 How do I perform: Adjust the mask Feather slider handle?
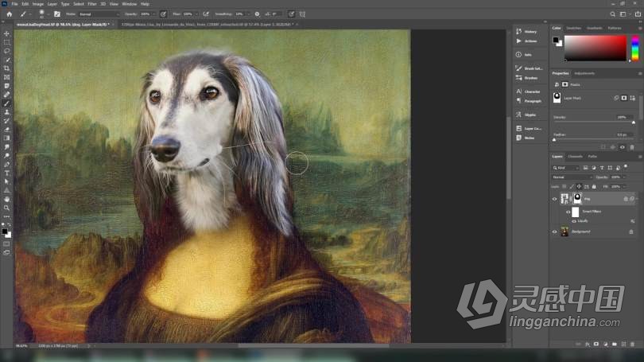[x=554, y=140]
